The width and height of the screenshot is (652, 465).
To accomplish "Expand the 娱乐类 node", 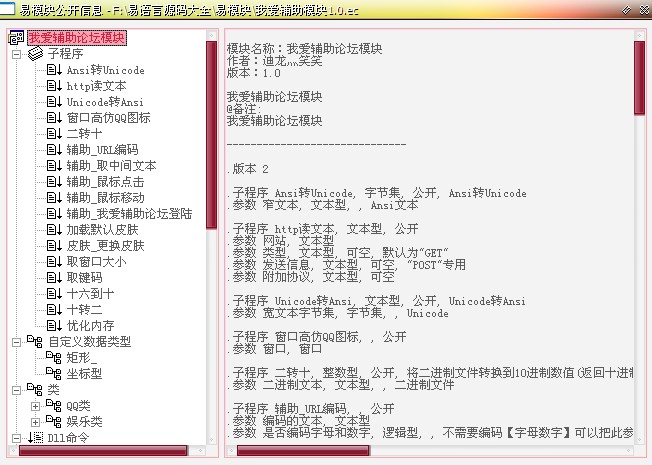I will coord(35,422).
